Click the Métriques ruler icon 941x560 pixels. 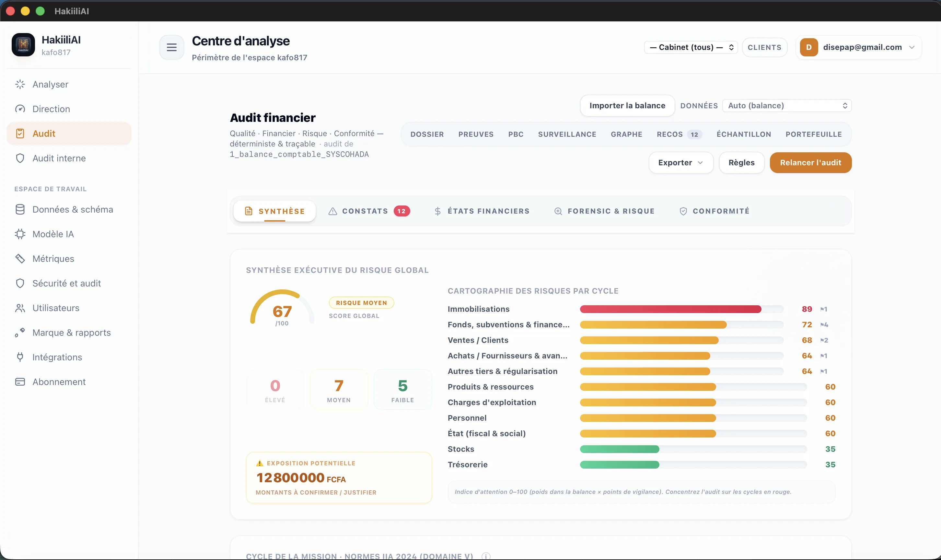[x=20, y=259]
